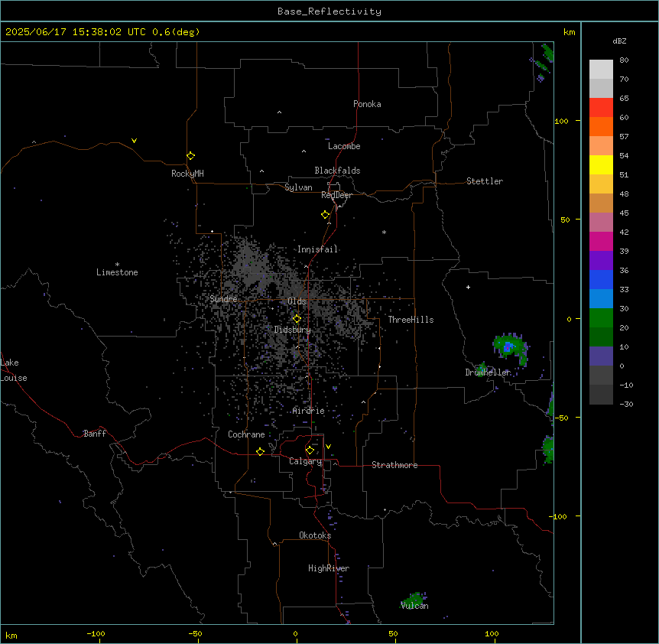This screenshot has height=644, width=659.
Task: Click the 65 value in the dBZ legend
Action: (x=624, y=99)
